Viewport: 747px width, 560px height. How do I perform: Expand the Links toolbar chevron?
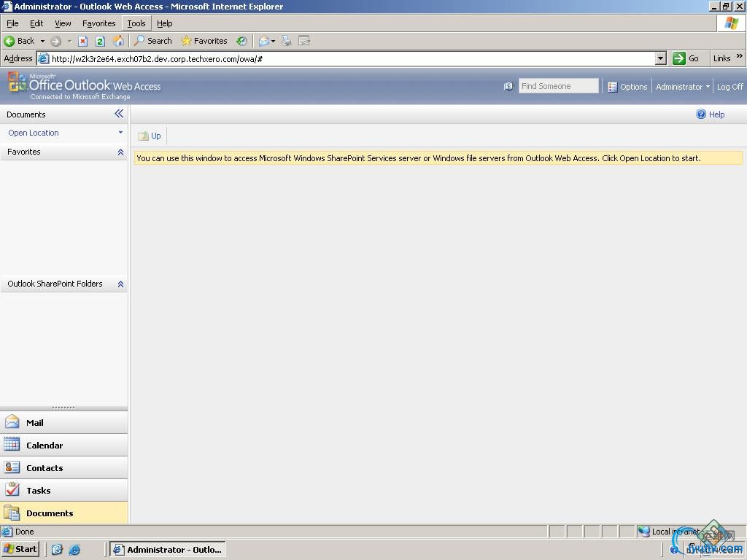tap(740, 57)
